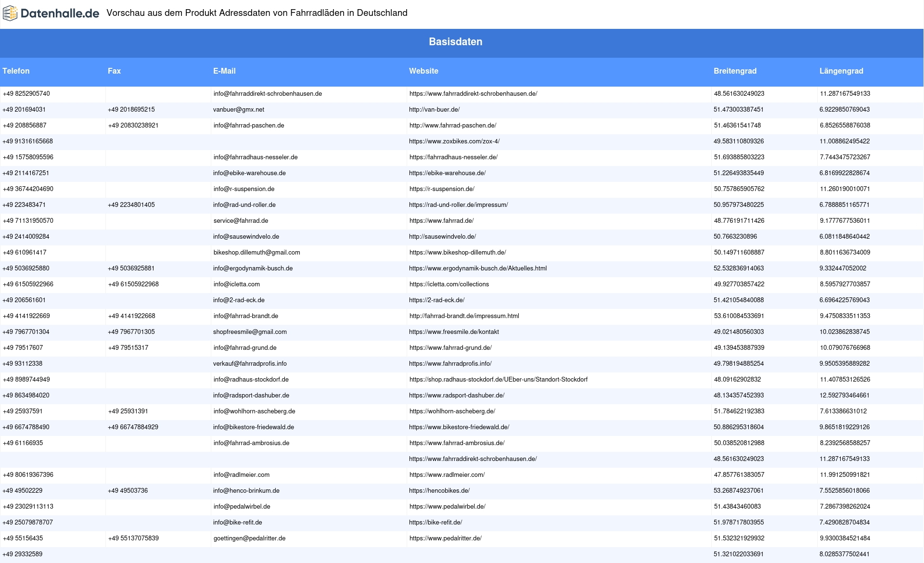Select longitude 12.592793464661
The height and width of the screenshot is (563, 924).
coord(845,396)
